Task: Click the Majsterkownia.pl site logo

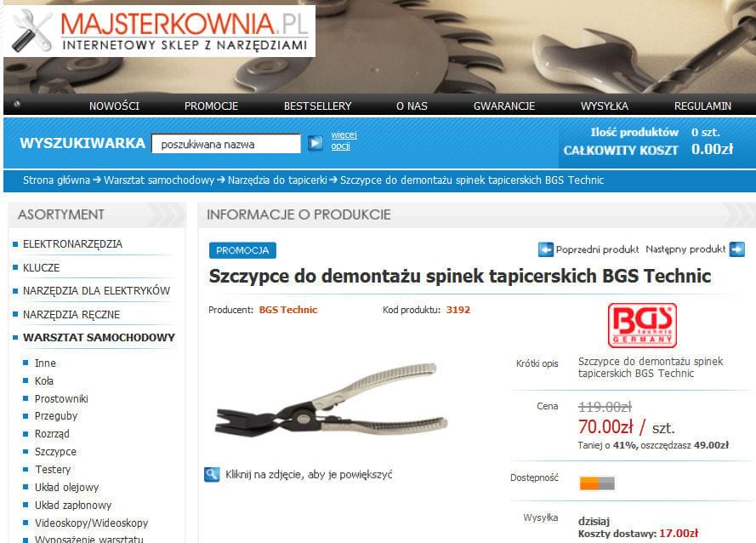Action: (160, 31)
